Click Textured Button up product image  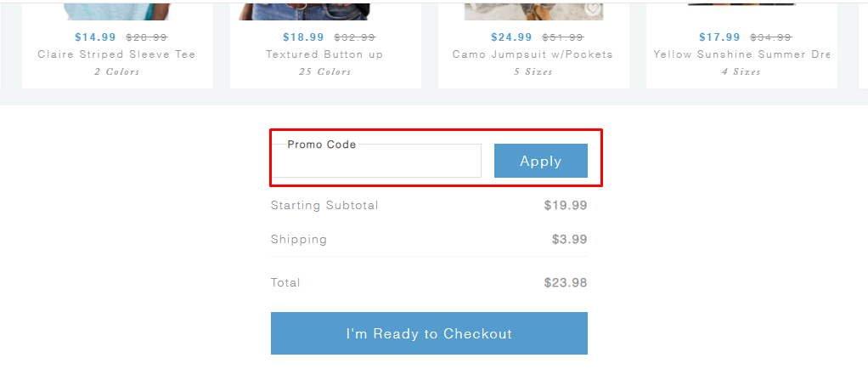point(324,10)
